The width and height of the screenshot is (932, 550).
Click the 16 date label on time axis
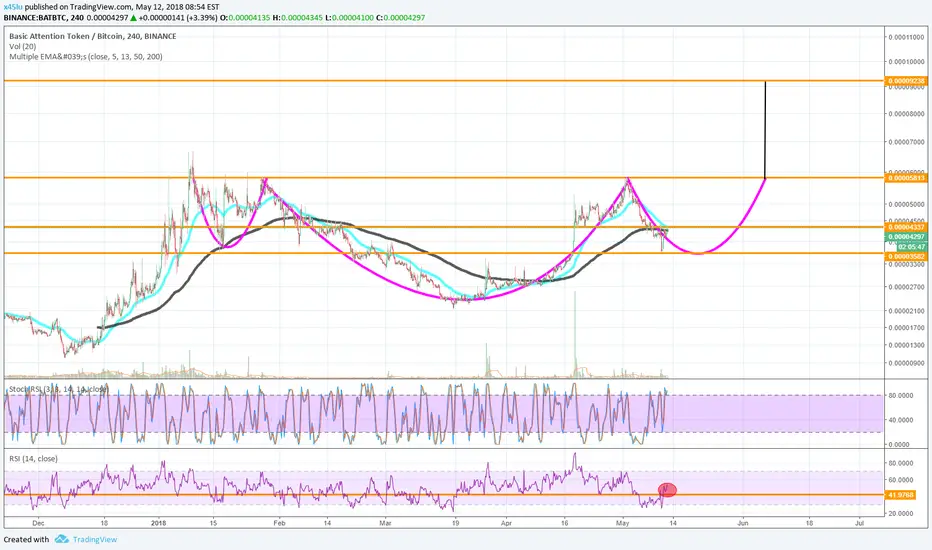565,523
